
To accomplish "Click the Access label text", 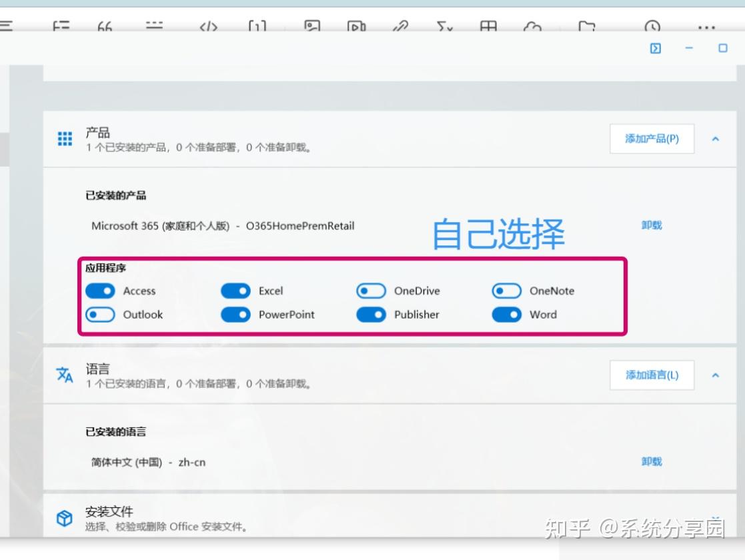I will [x=139, y=291].
